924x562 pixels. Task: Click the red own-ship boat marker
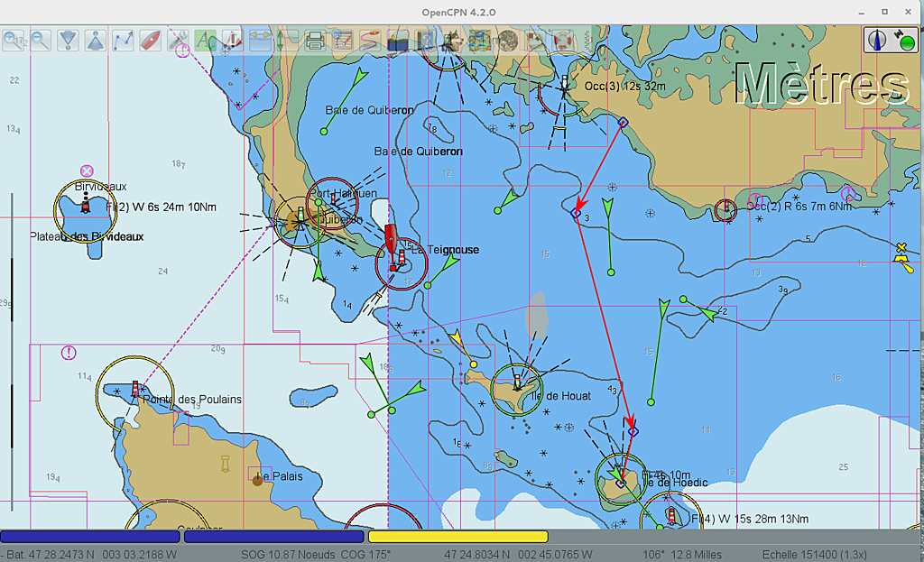[391, 238]
